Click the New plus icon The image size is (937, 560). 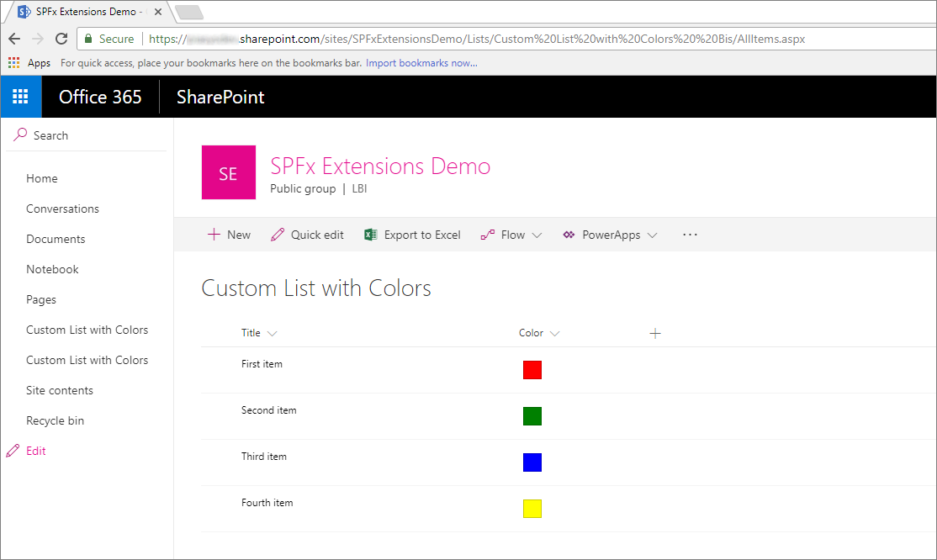[x=212, y=235]
